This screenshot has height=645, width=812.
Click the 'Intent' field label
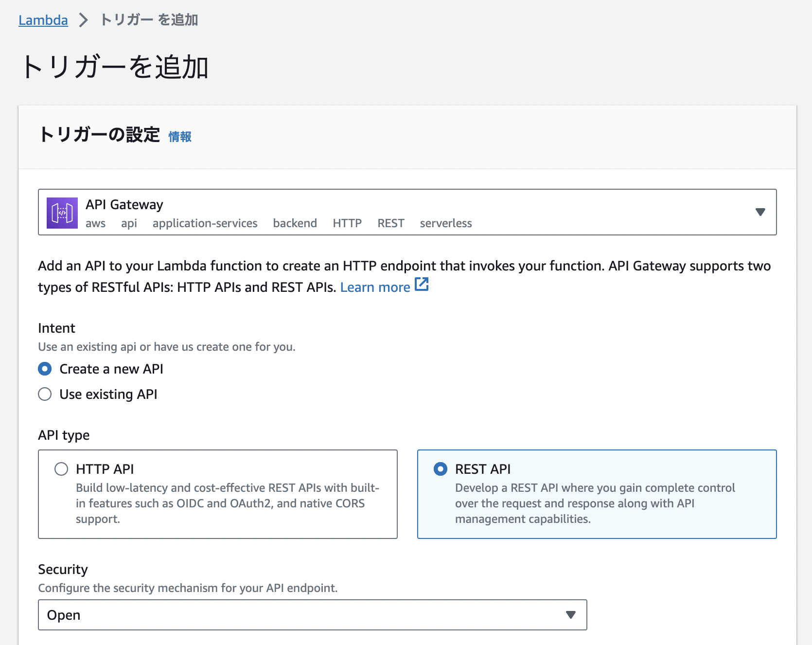[x=57, y=328]
